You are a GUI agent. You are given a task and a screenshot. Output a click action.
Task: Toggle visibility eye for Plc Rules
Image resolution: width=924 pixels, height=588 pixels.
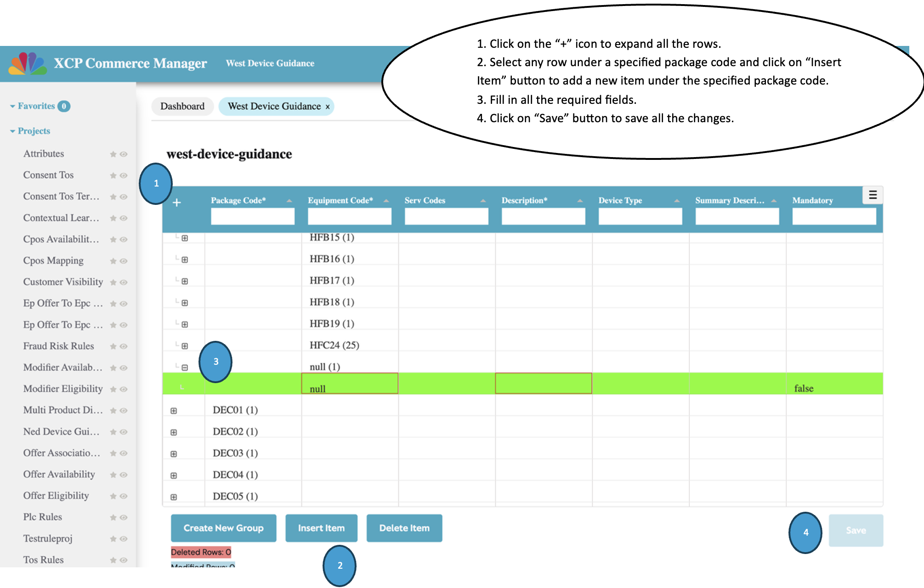pyautogui.click(x=124, y=517)
